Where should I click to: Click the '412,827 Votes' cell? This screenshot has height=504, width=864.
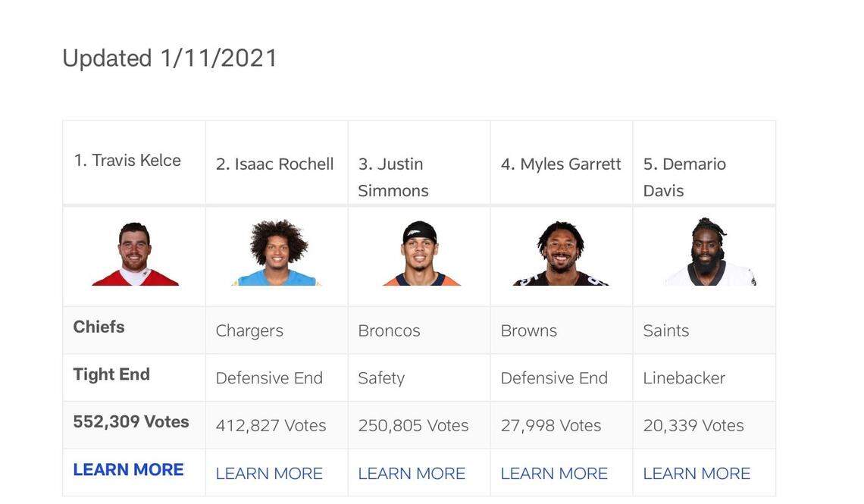pos(271,426)
